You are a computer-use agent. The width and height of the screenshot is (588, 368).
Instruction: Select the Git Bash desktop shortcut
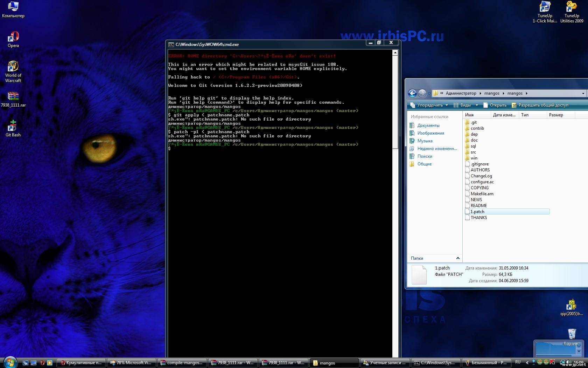coord(13,128)
